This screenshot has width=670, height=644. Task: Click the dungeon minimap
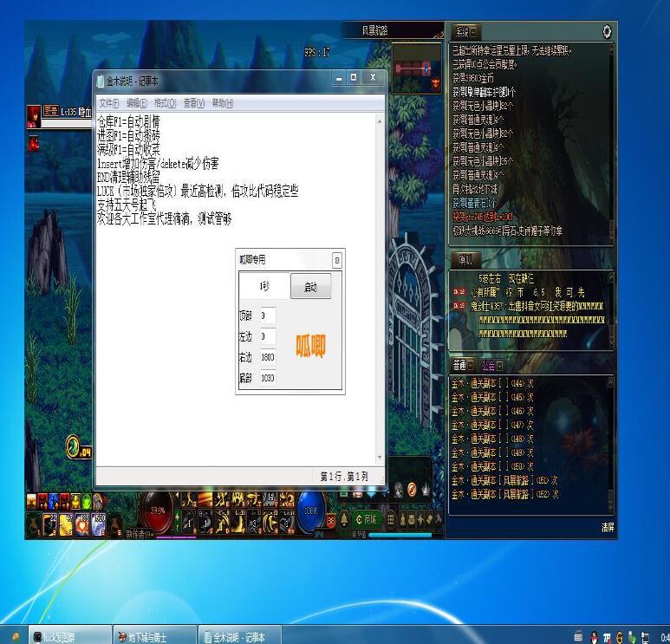coord(416,68)
